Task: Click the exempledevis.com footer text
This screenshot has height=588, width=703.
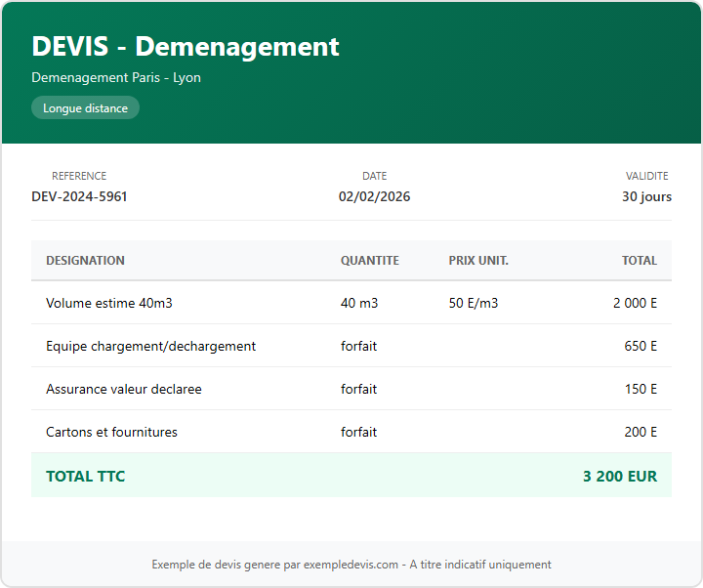Action: coord(351,565)
